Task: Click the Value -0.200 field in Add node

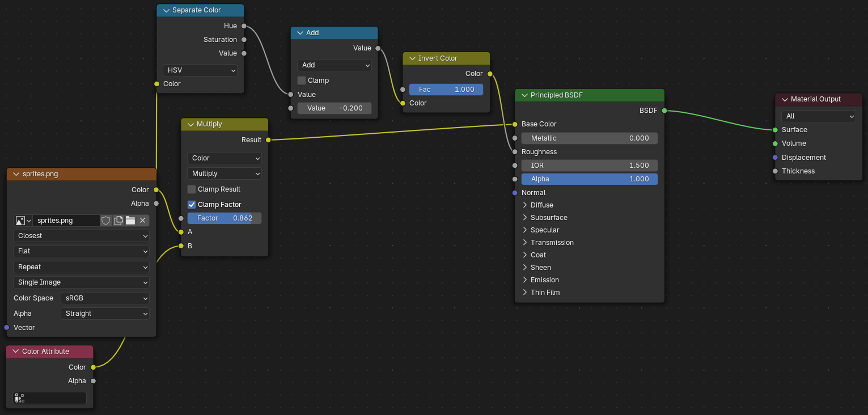Action: pyautogui.click(x=335, y=108)
